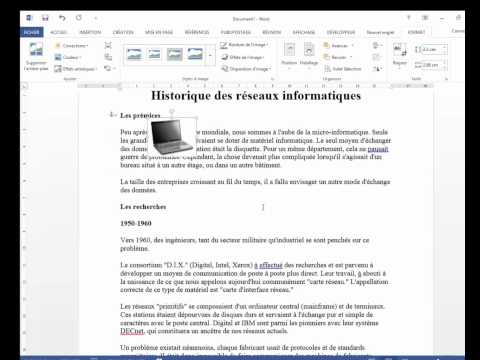480x360 pixels.
Task: Switch to the INSERTION tab
Action: tap(90, 32)
